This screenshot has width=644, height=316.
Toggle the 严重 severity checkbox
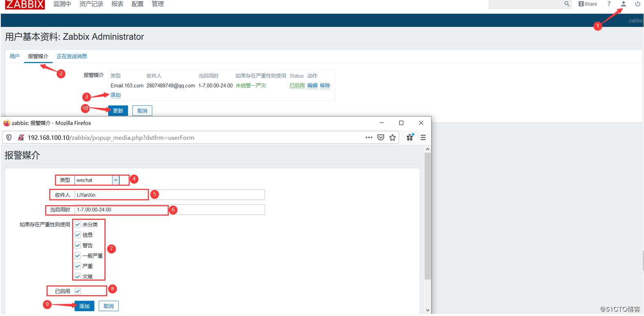point(77,266)
